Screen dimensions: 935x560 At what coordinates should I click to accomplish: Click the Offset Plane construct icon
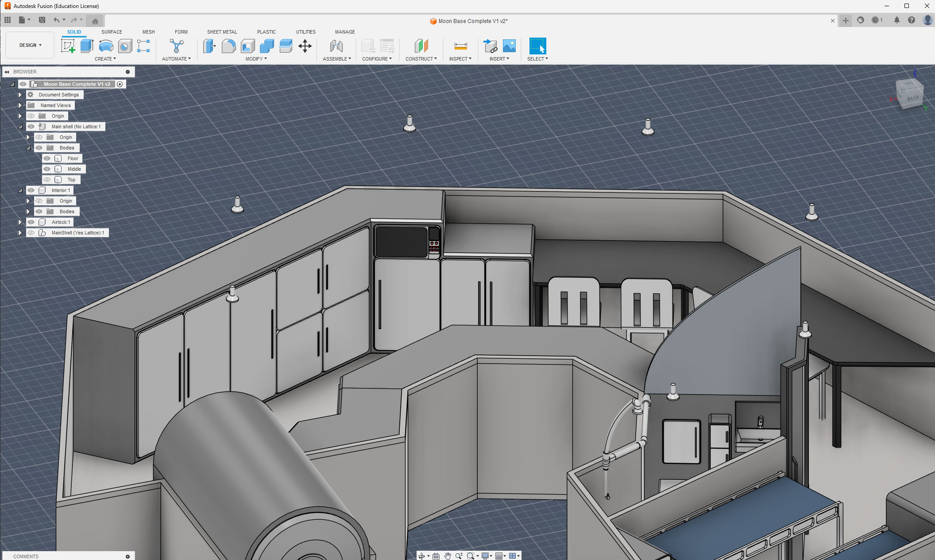[421, 46]
